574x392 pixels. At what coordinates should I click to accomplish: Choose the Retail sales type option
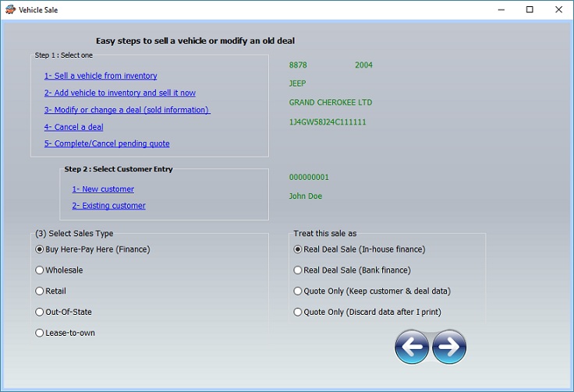pyautogui.click(x=40, y=291)
